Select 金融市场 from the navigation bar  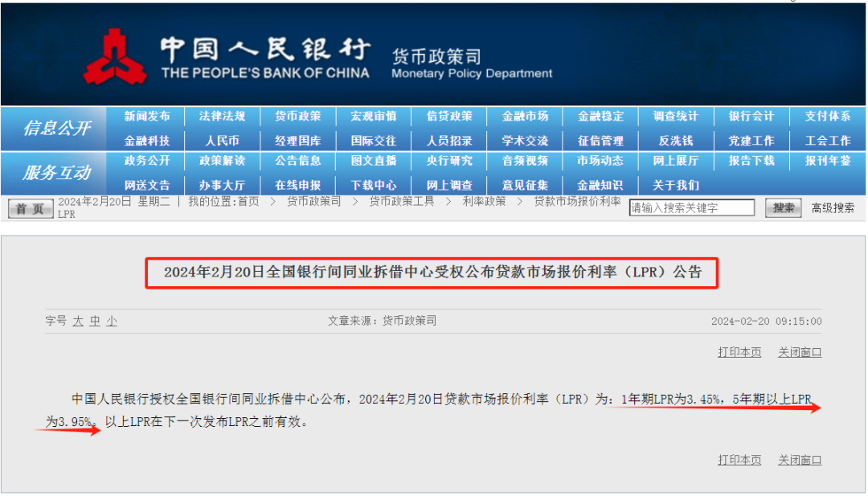tap(525, 116)
